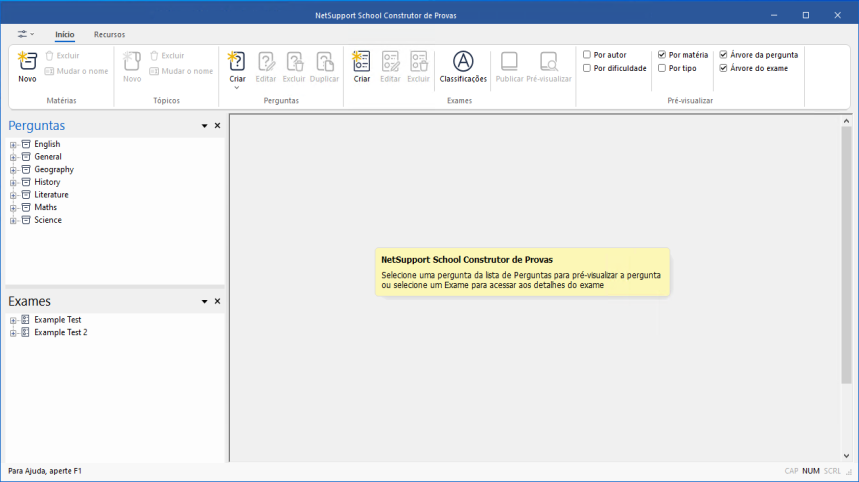Expand the Maths subject node

coord(13,208)
